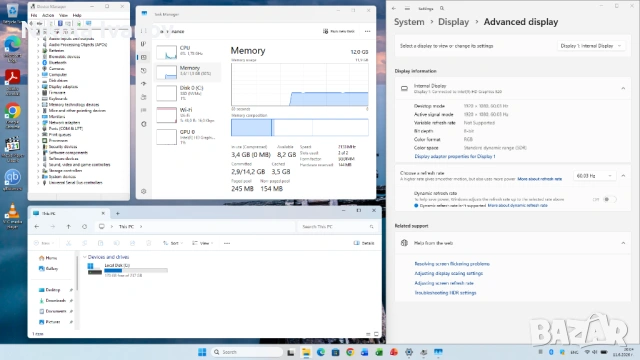Screen dimensions: 640x360
Task: Click More about refresh rate link
Action: [540, 179]
